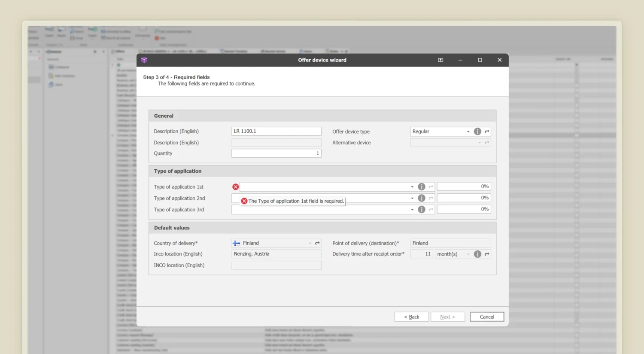This screenshot has height=354, width=644.
Task: Click the Type of application section header
Action: click(322, 171)
